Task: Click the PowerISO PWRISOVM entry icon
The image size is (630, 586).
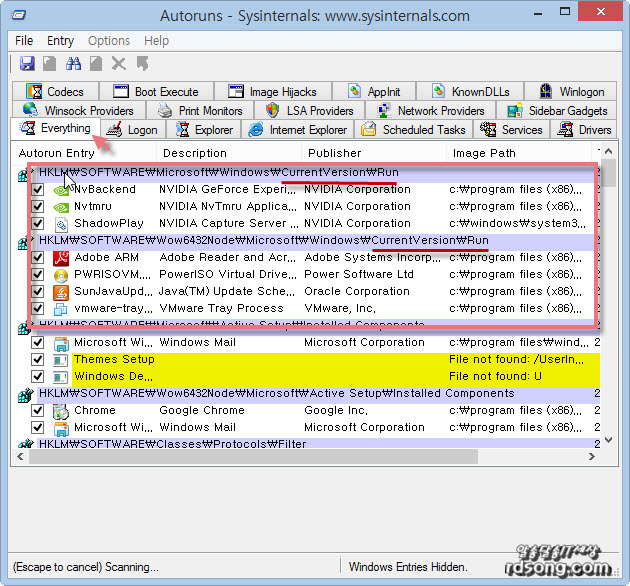Action: [x=61, y=275]
